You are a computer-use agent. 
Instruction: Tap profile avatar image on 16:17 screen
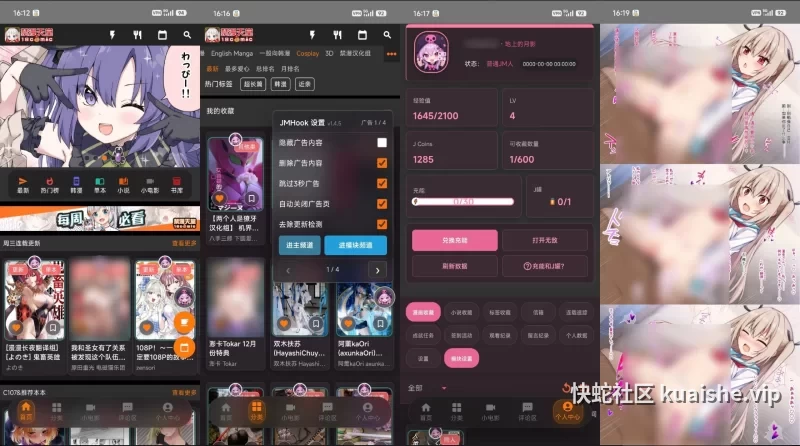point(431,52)
